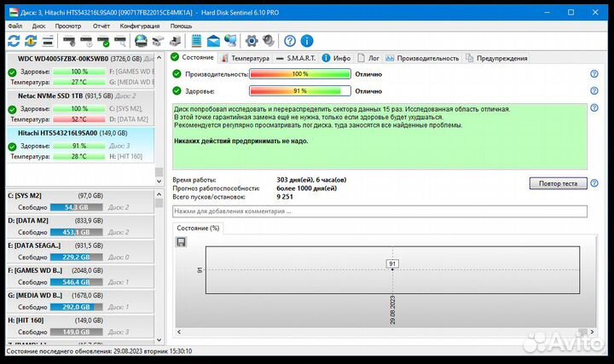
Task: Click the blue Refresh arrows toolbar icon
Action: (14, 41)
